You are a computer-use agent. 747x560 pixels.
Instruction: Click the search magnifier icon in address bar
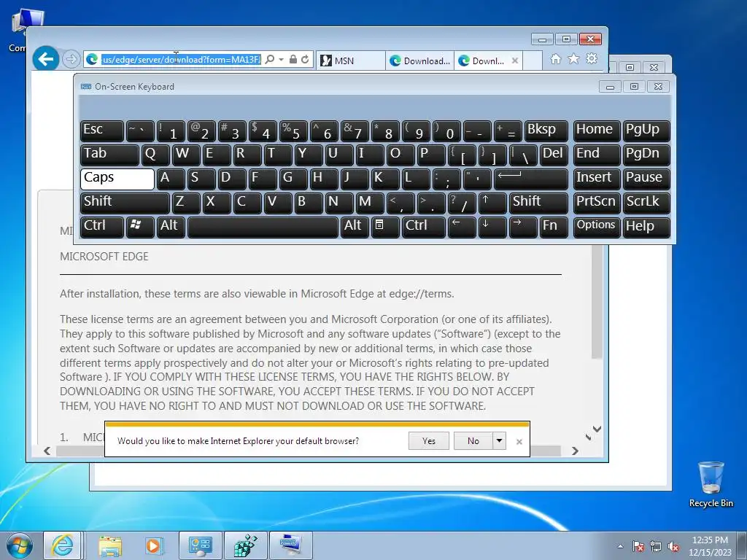point(270,60)
